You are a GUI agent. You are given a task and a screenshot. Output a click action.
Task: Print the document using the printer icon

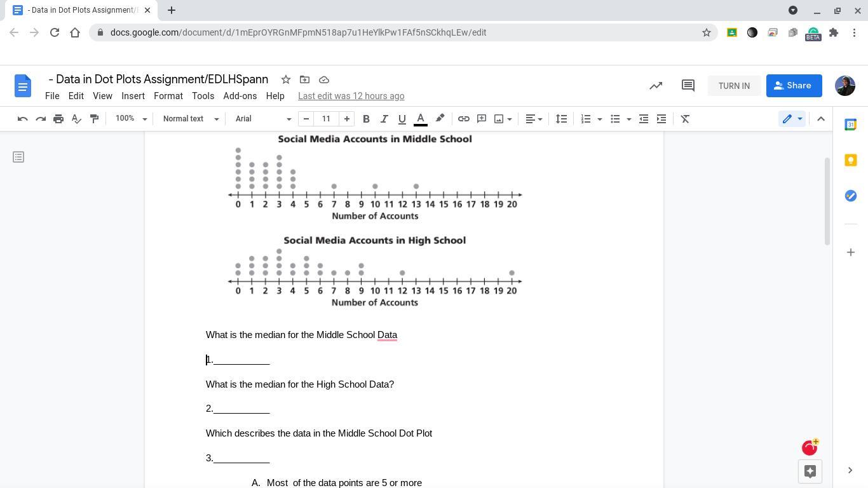click(x=58, y=119)
